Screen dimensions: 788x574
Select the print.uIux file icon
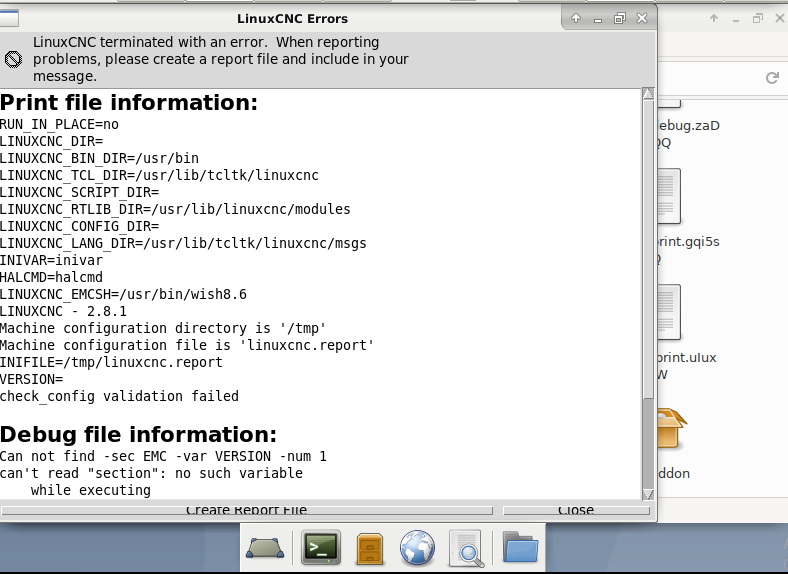click(x=669, y=313)
